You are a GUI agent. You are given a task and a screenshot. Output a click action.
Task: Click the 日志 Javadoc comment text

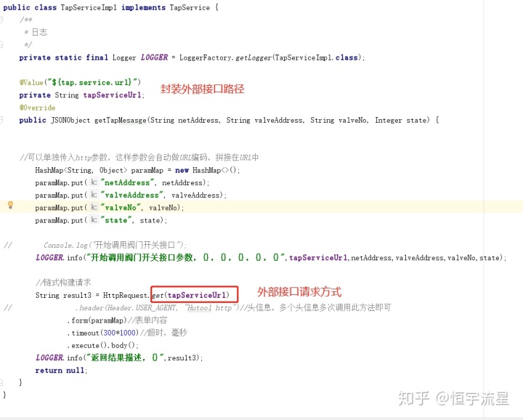tap(39, 33)
